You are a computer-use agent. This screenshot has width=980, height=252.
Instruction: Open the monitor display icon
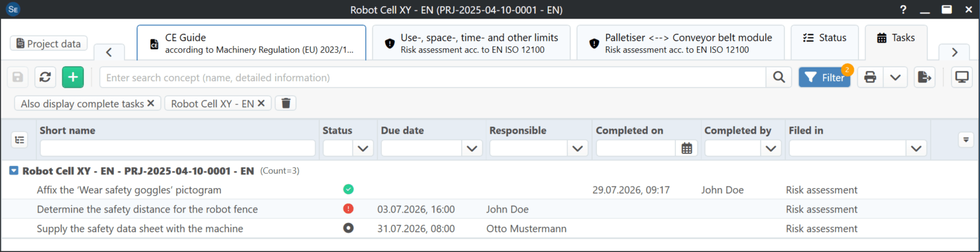(962, 77)
